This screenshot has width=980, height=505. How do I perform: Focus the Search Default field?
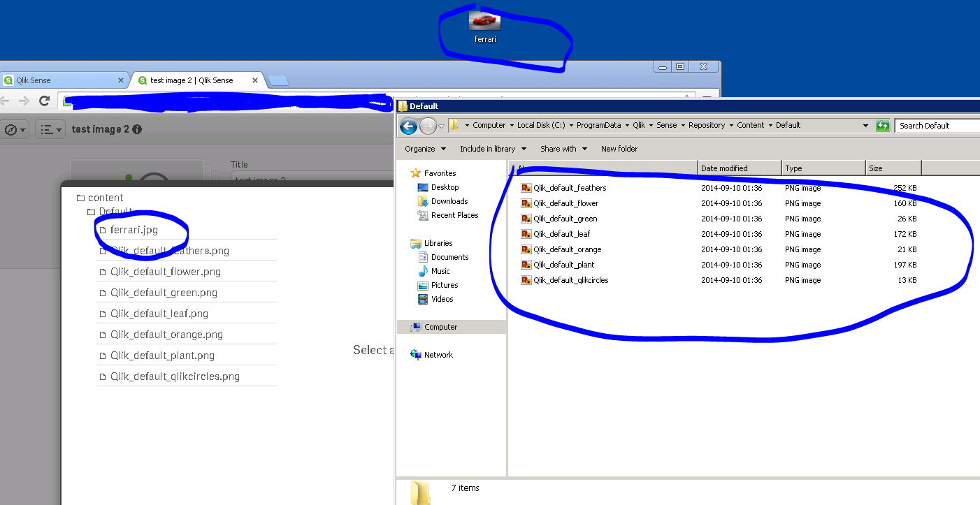(x=937, y=126)
